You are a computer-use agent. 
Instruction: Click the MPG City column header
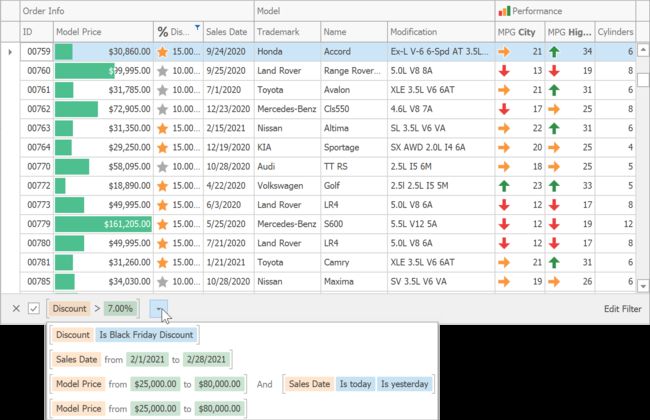520,32
